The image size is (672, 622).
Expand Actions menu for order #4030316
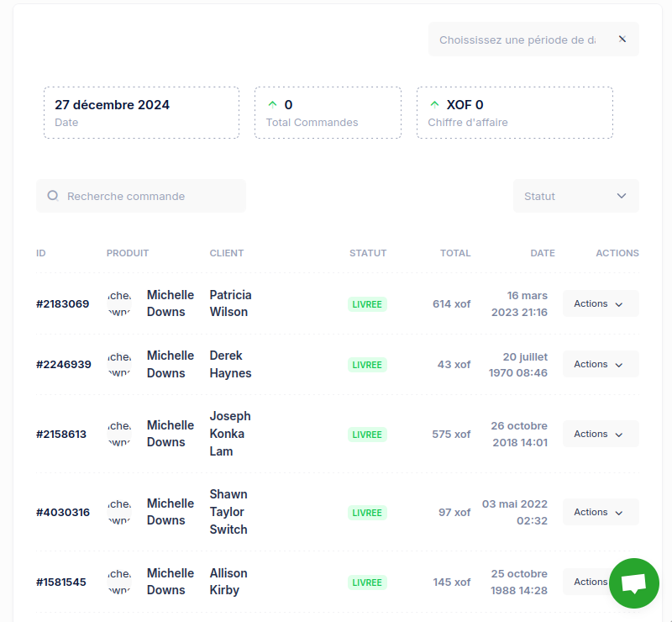point(600,512)
